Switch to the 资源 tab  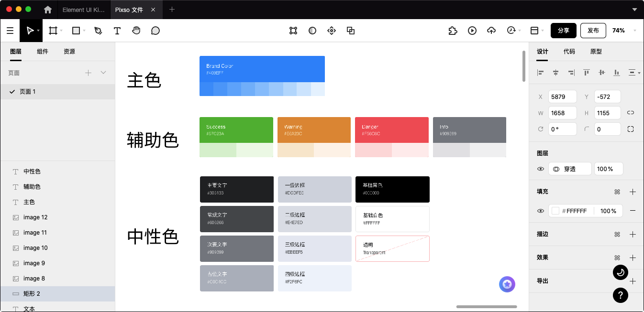69,52
